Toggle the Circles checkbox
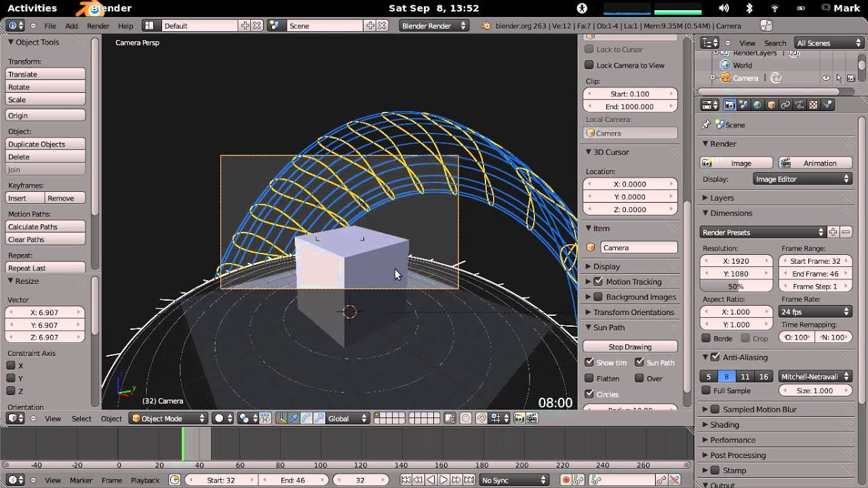 [x=589, y=394]
